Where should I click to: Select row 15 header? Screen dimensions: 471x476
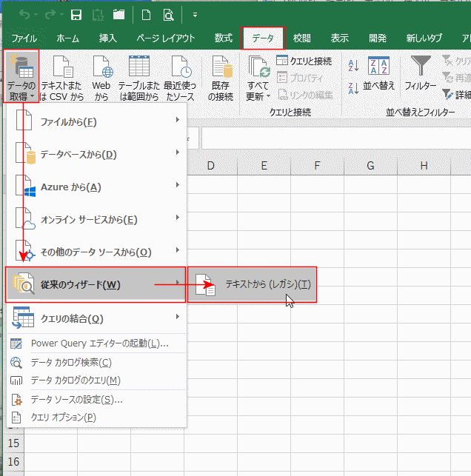coord(13,443)
